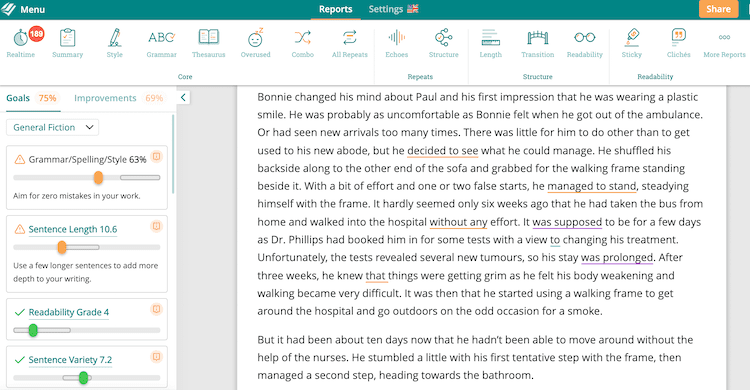Open the Sticky sentences report
The width and height of the screenshot is (750, 390).
pos(632,43)
